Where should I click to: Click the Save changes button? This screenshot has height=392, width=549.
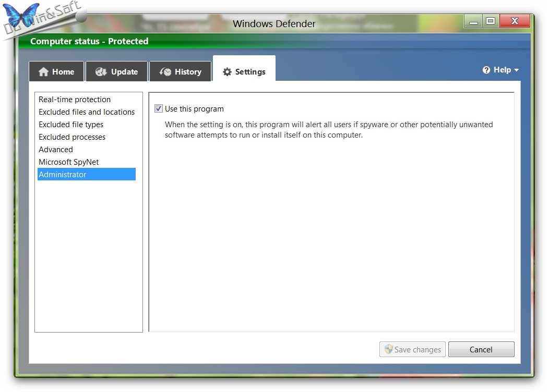click(412, 349)
